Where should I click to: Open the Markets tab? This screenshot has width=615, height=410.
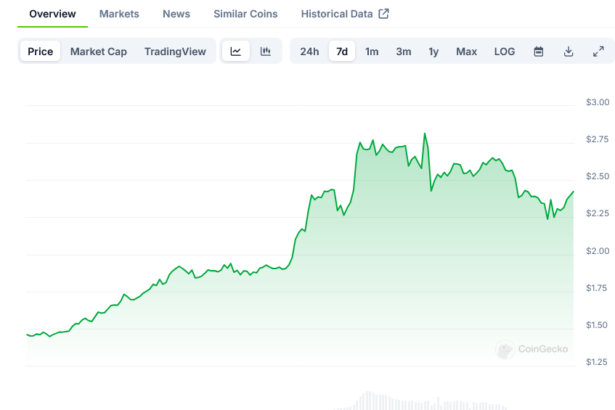point(119,14)
